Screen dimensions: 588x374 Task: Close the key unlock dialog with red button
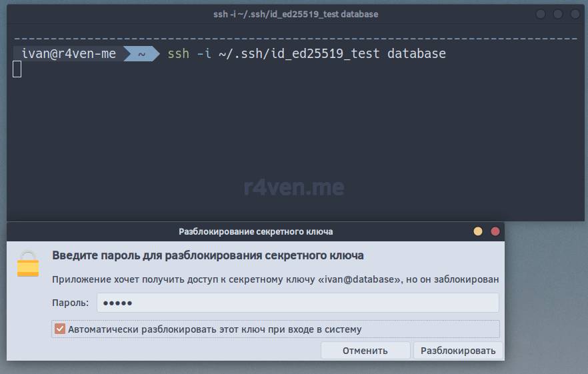pos(495,232)
